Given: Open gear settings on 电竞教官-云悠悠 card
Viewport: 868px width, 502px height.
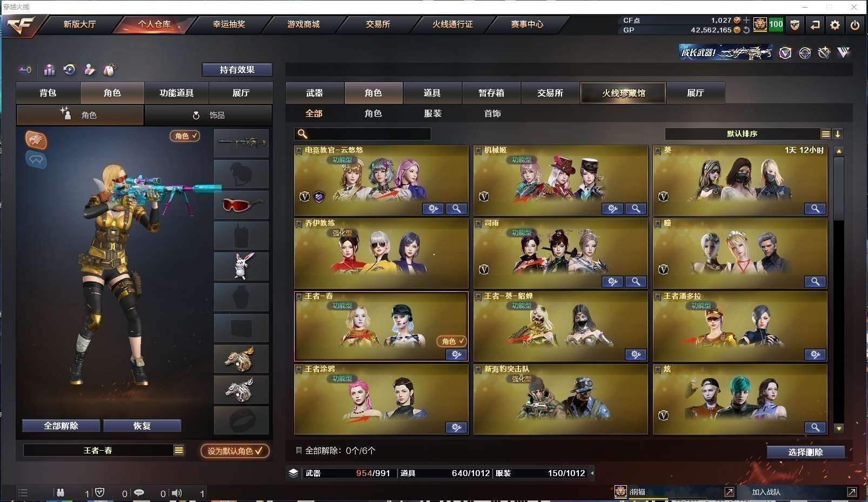Looking at the screenshot, I should [433, 209].
